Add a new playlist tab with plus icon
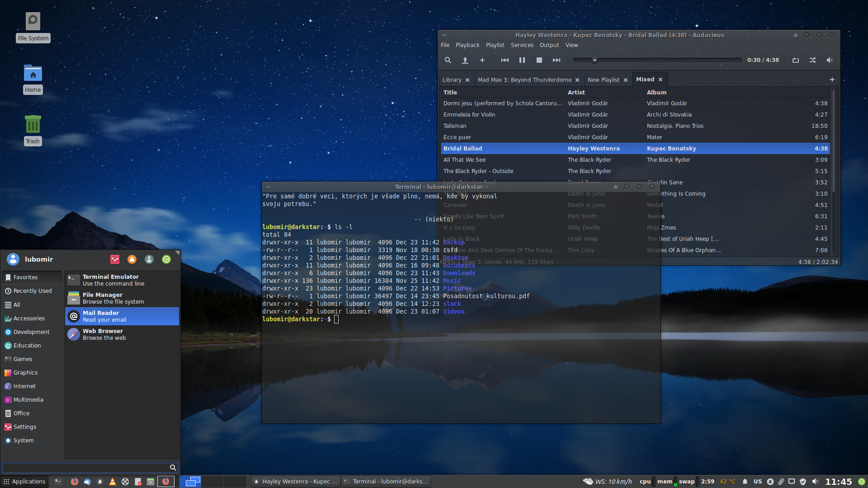The width and height of the screenshot is (868, 488). [832, 80]
